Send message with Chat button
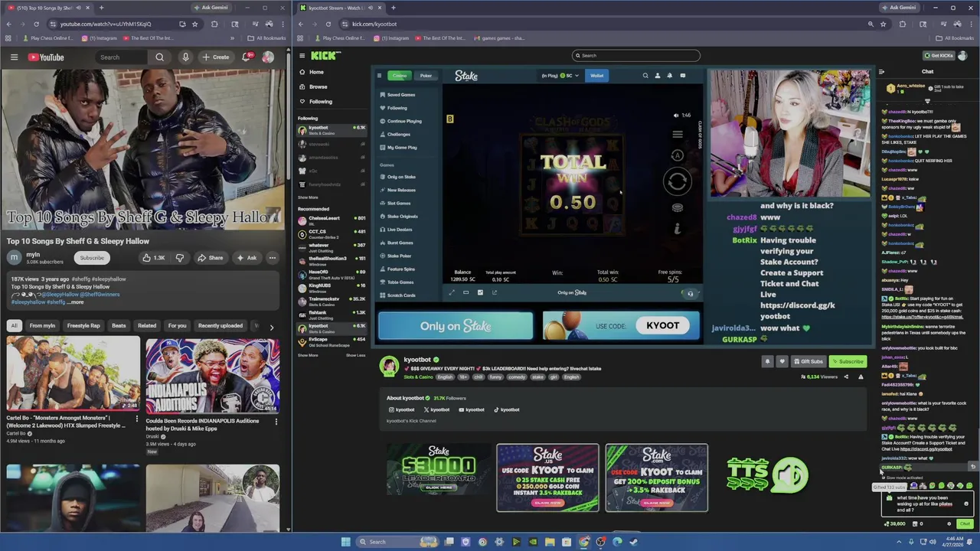Screen dimensions: 980x551 (965, 524)
